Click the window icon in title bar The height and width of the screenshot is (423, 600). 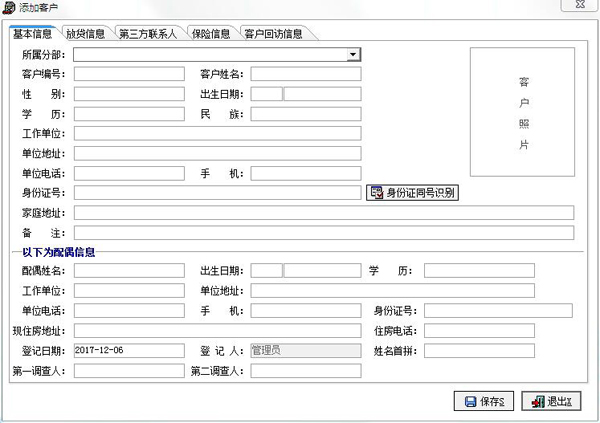(x=9, y=7)
